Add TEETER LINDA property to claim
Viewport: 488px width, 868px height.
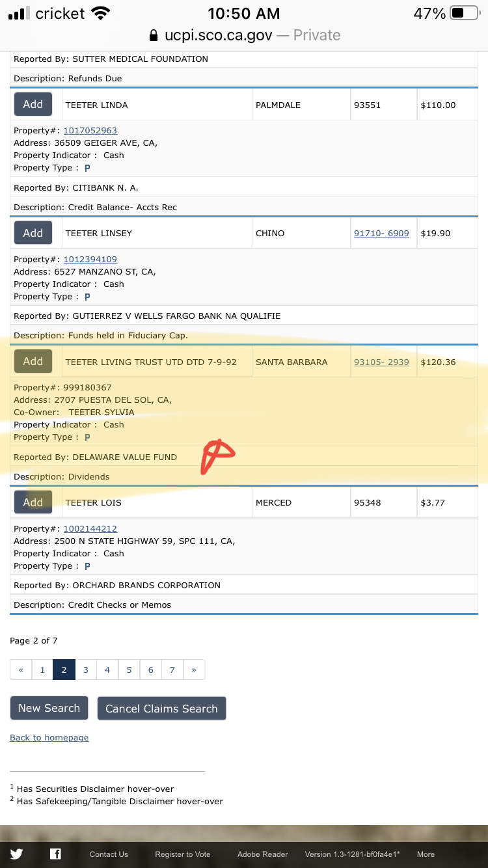pos(33,104)
